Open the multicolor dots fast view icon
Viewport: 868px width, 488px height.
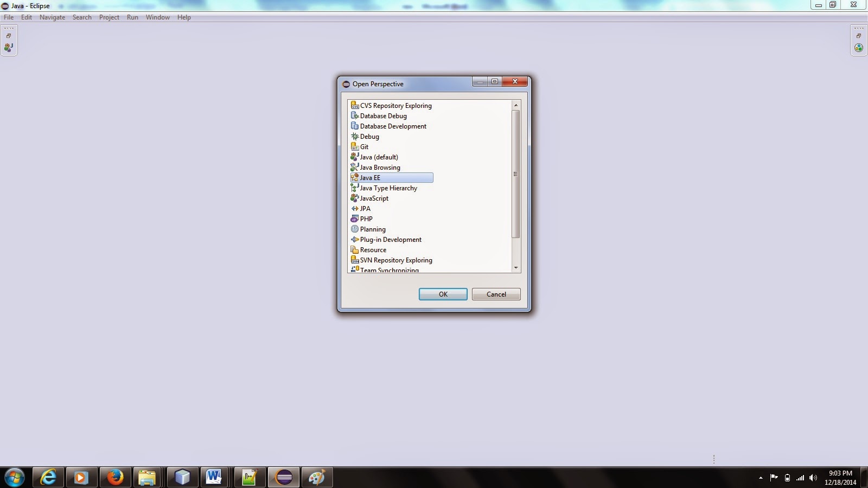(x=859, y=48)
